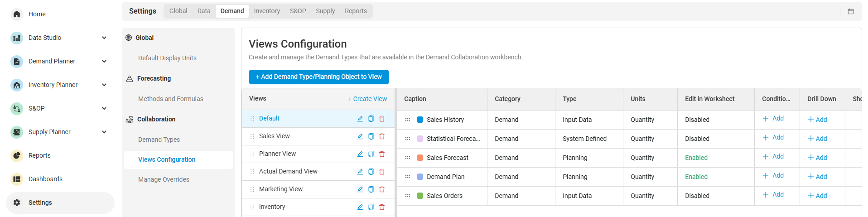Switch to the Inventory settings tab
868x217 pixels.
click(x=267, y=11)
